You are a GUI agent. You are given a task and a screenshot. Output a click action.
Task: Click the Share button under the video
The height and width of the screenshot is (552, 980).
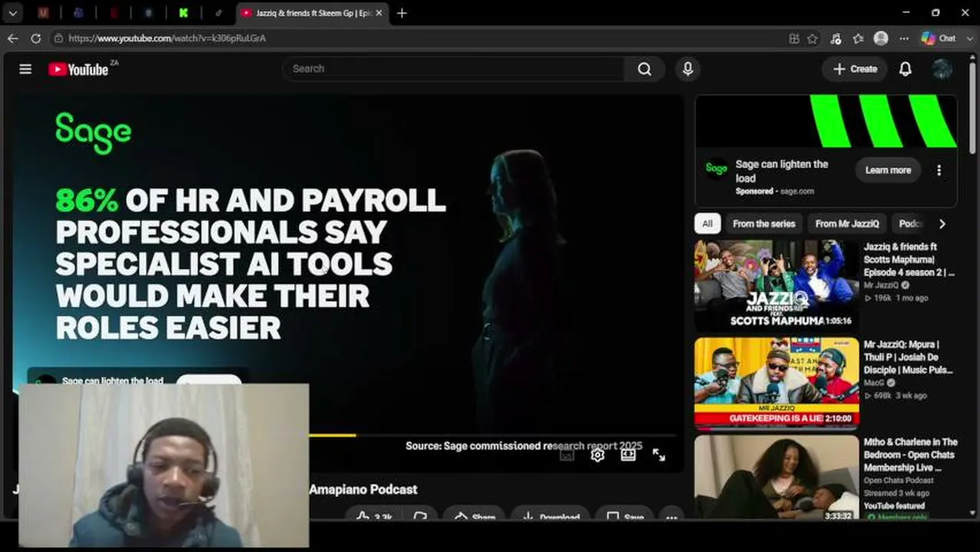[x=474, y=517]
